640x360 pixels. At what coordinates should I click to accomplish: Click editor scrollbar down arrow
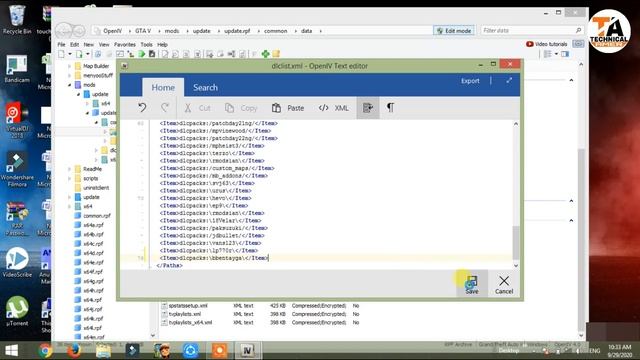point(516,266)
